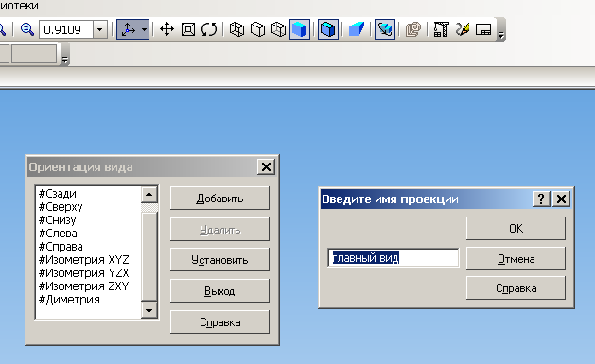Viewport: 595px width, 364px height.
Task: Click the small window panel icon
Action: [483, 29]
